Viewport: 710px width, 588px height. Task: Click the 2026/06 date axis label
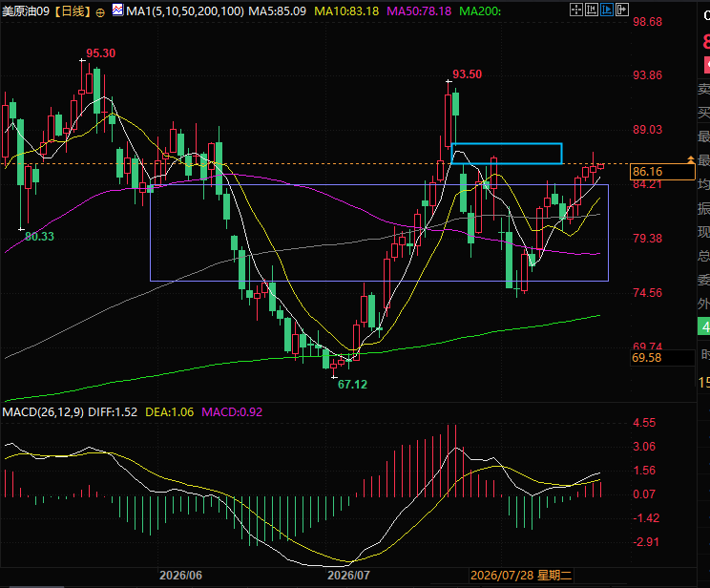coord(180,576)
